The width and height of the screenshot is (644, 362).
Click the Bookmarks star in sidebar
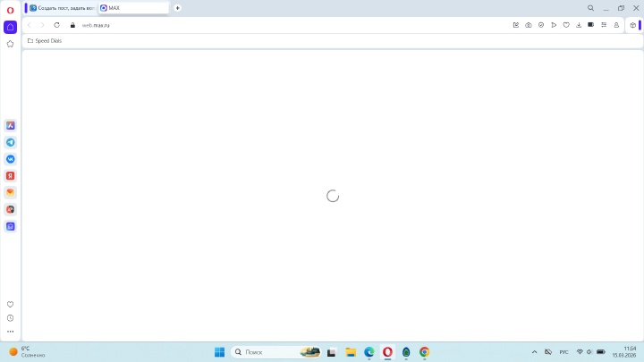click(11, 43)
